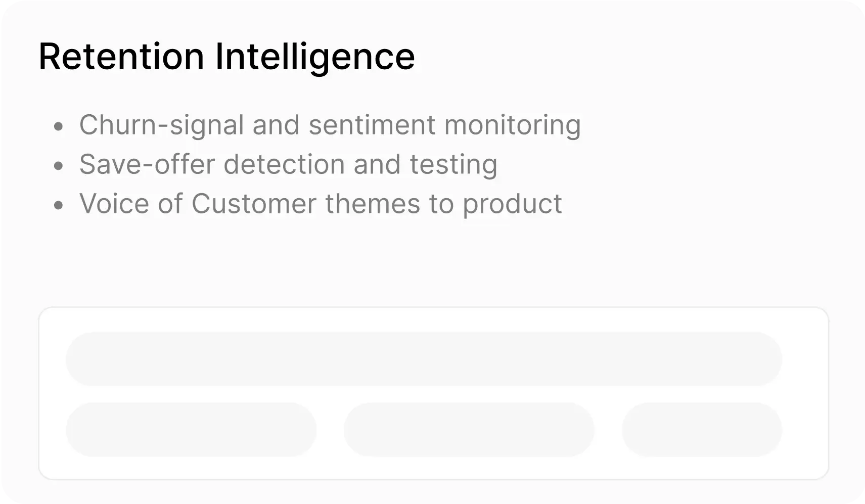865x504 pixels.
Task: Select Save-offer detection and testing item
Action: click(288, 164)
